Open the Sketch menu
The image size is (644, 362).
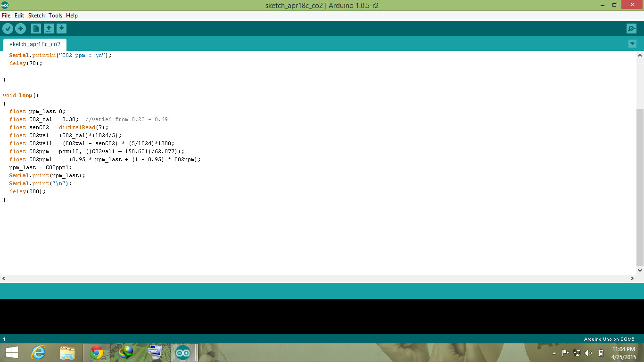pyautogui.click(x=36, y=16)
